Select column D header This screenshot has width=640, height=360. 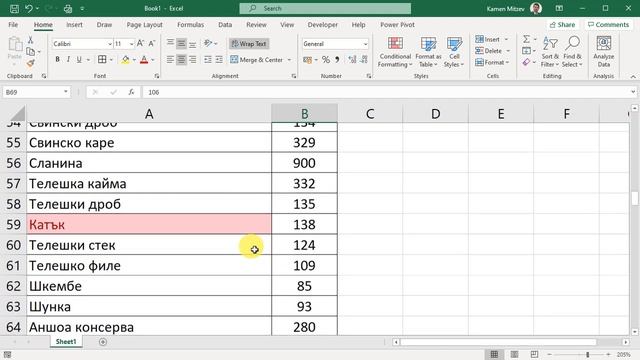(x=436, y=113)
